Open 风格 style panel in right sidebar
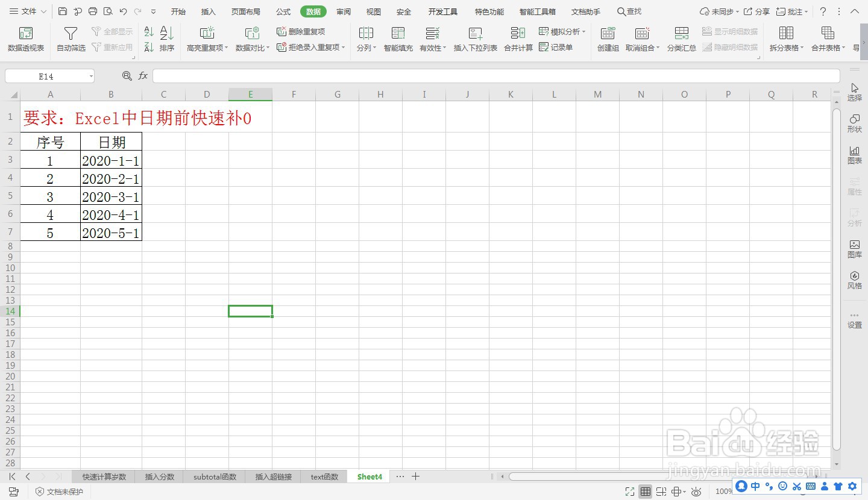868x500 pixels. point(855,280)
